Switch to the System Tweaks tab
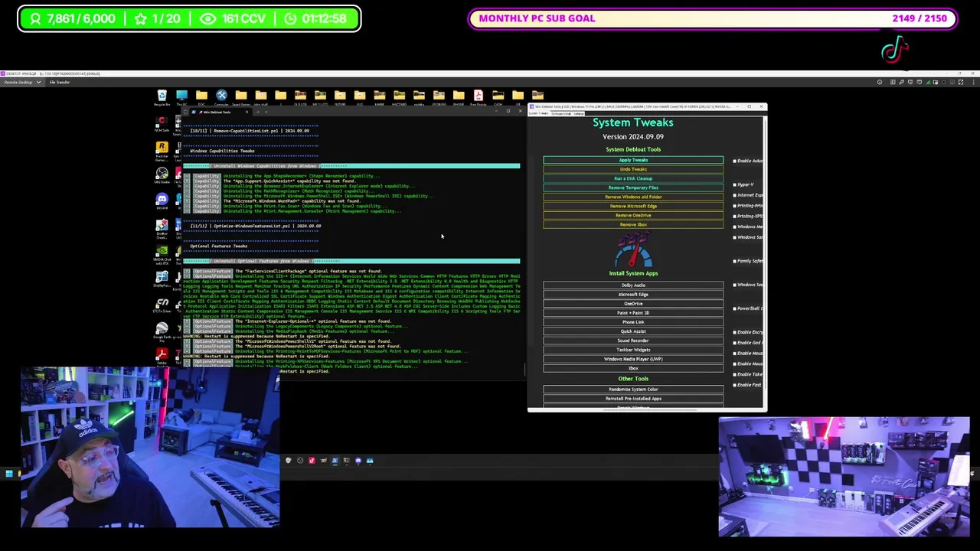Screen dimensions: 980x551 coord(538,113)
